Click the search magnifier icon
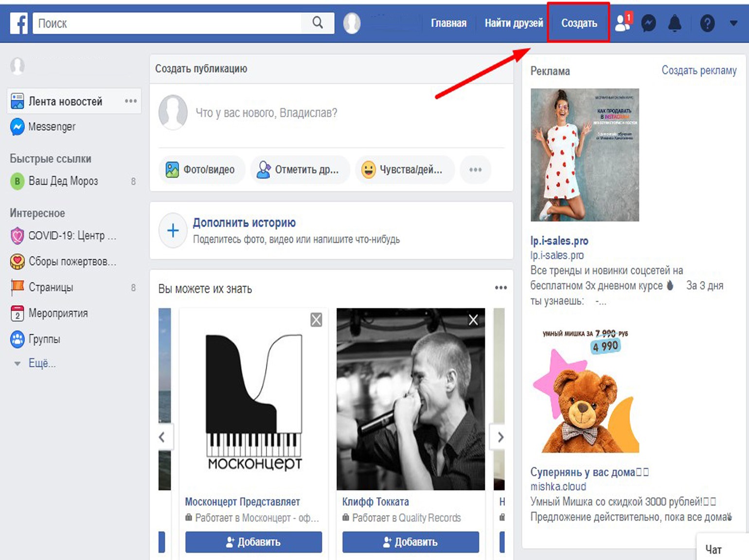 point(318,23)
